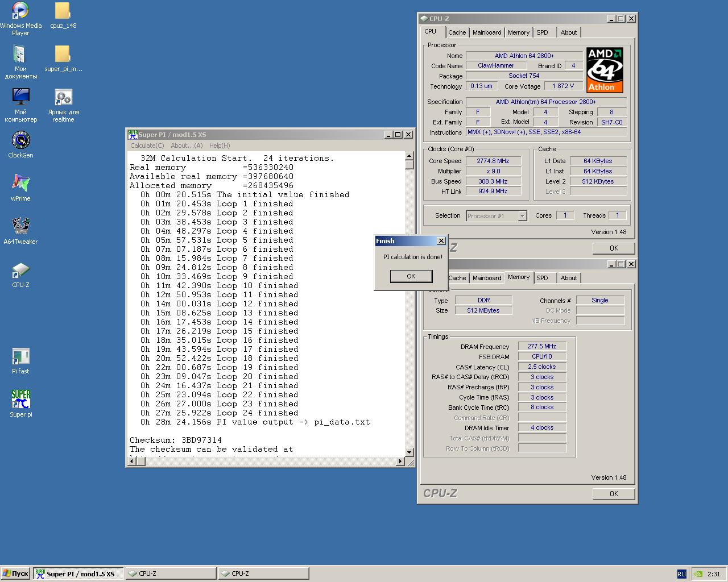Open the super_pi_m... folder icon
This screenshot has height=582, width=728.
click(63, 59)
